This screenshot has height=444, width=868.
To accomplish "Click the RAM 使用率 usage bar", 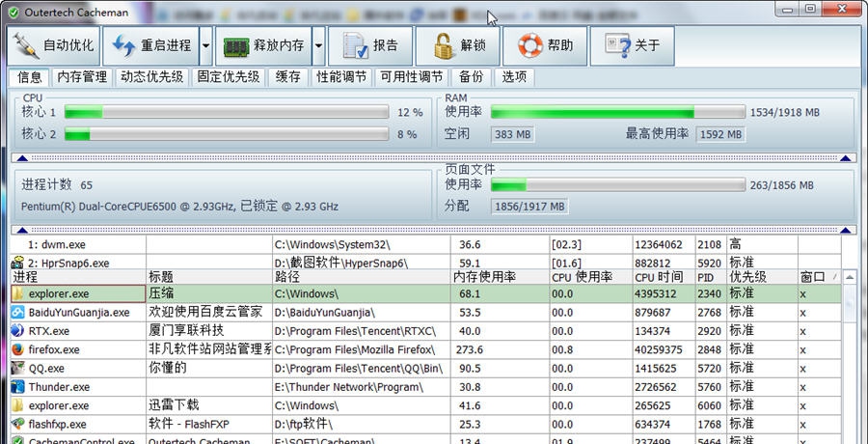I will [618, 112].
